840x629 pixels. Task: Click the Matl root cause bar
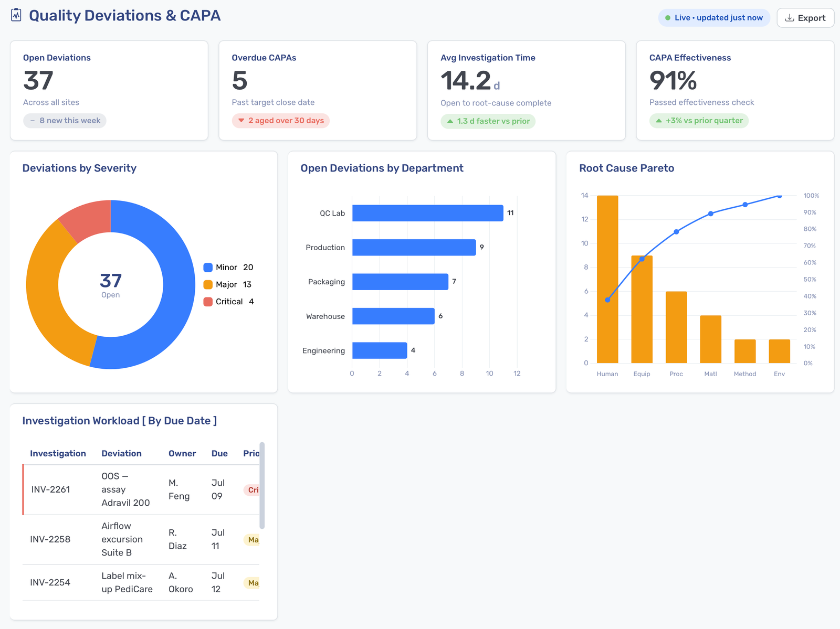[711, 339]
